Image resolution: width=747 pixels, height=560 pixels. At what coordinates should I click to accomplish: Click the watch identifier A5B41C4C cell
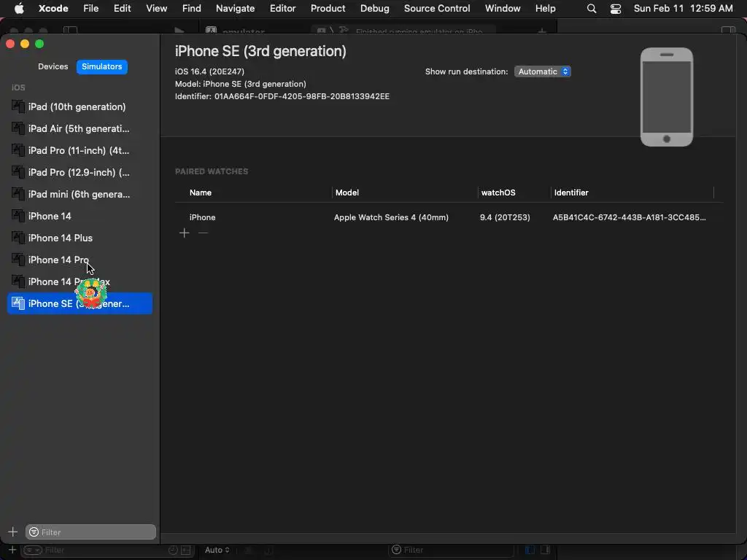(x=630, y=217)
